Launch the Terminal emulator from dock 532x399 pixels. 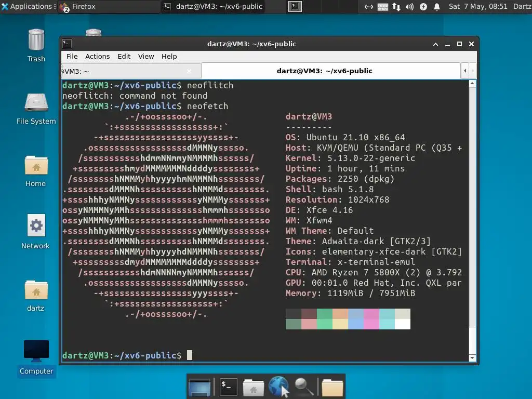tap(228, 386)
